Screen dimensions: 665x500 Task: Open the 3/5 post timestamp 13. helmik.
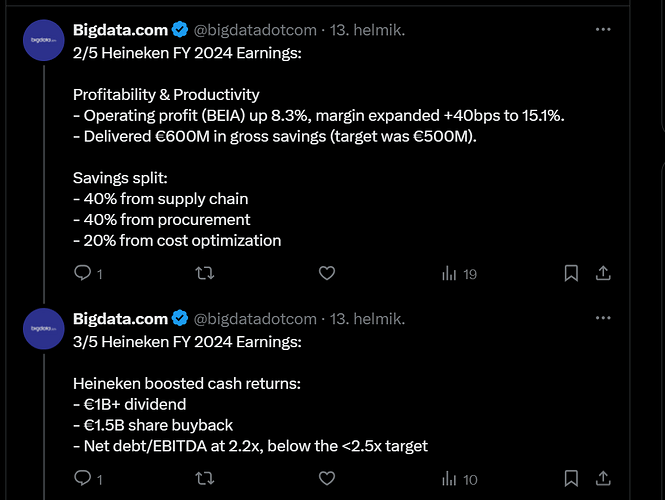click(x=367, y=319)
